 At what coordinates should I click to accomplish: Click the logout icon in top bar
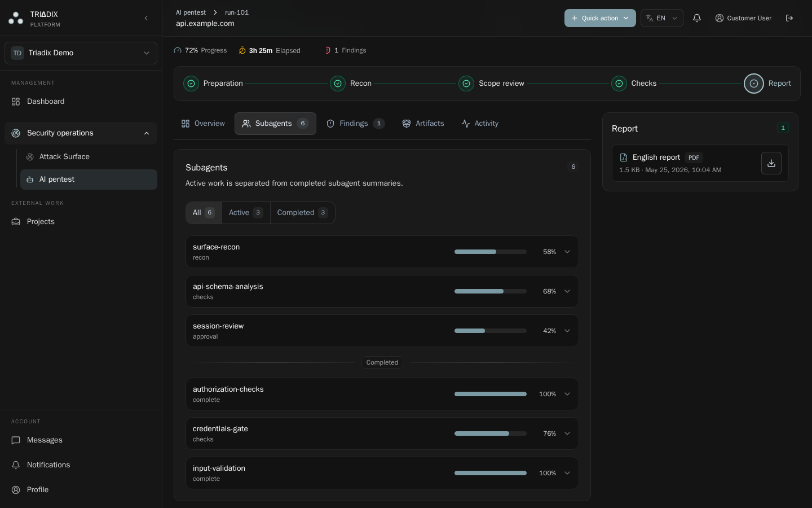789,18
